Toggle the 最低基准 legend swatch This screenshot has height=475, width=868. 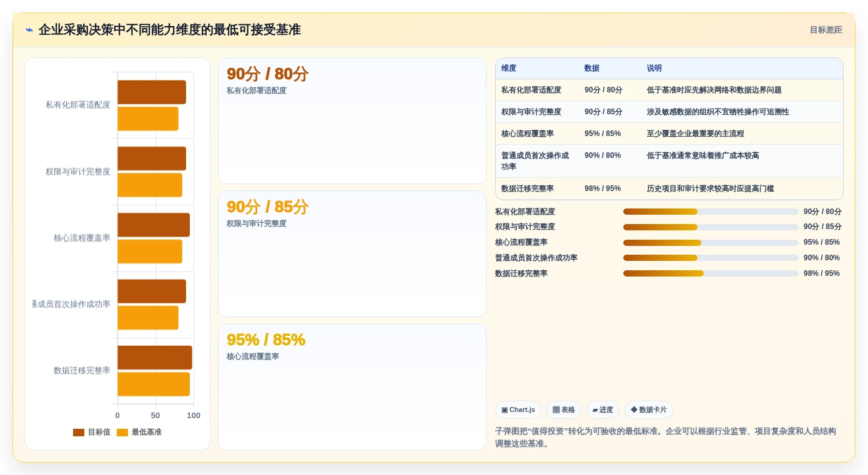tap(122, 432)
